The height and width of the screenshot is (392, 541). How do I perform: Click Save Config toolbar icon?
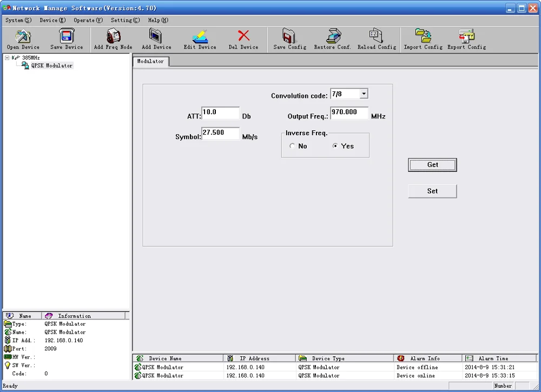[289, 36]
